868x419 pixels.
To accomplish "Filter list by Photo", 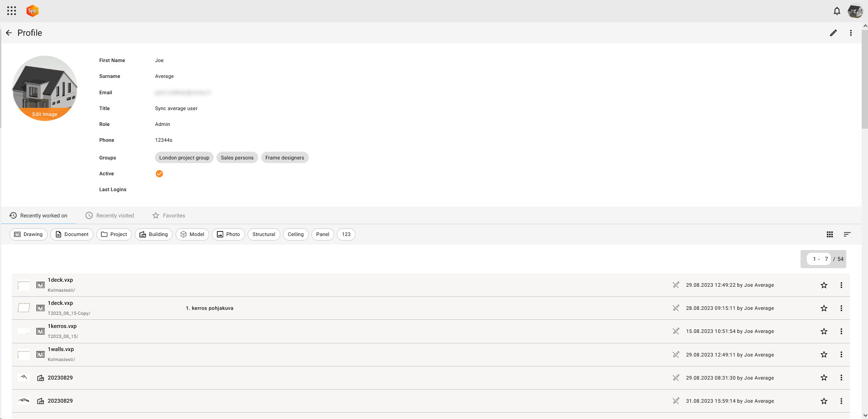I will (229, 234).
